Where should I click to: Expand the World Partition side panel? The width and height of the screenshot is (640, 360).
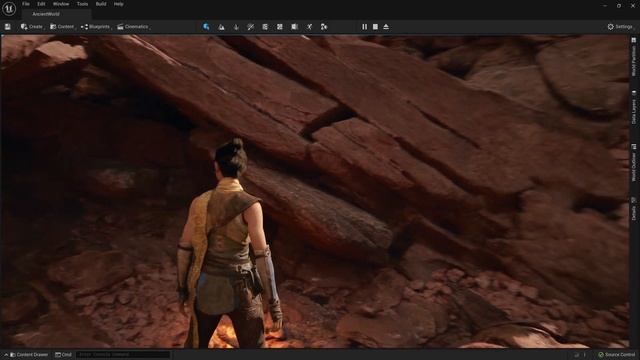(634, 57)
